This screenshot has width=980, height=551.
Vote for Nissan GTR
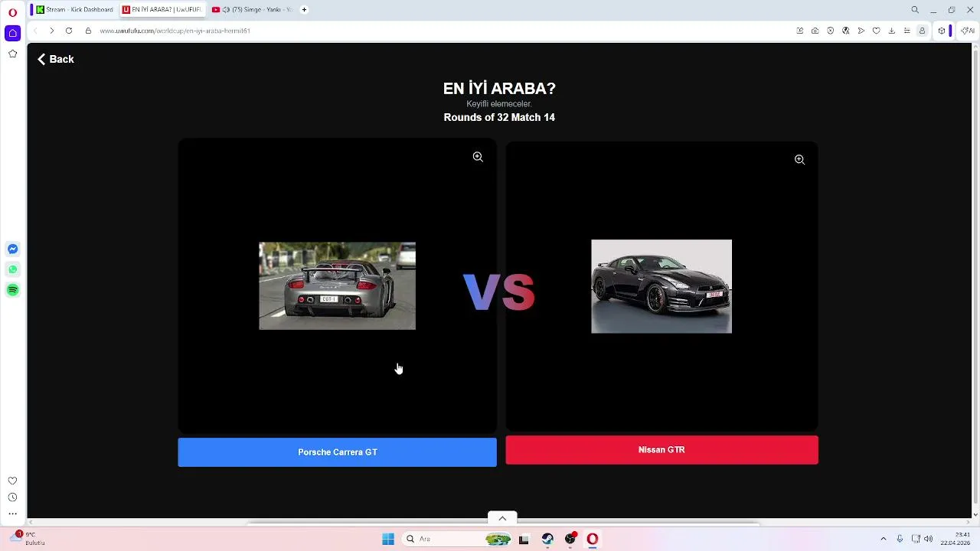[661, 450]
